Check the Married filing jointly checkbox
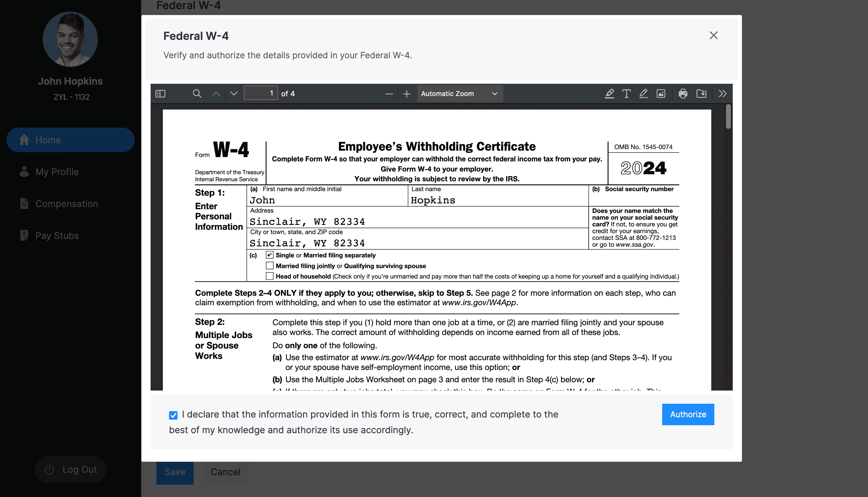The height and width of the screenshot is (497, 868). (x=270, y=265)
